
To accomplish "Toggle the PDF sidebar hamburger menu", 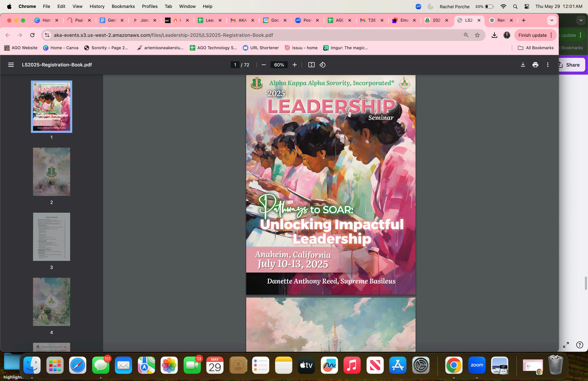I will [x=11, y=65].
